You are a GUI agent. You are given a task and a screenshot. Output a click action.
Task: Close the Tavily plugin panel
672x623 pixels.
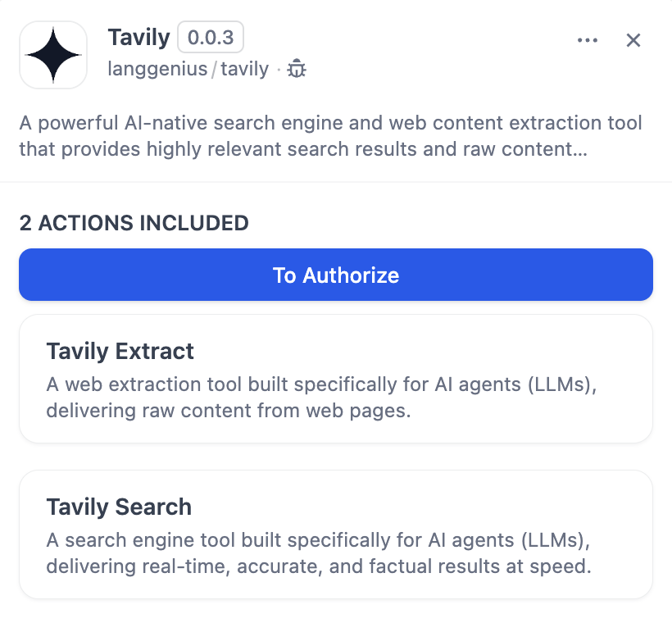pos(633,40)
